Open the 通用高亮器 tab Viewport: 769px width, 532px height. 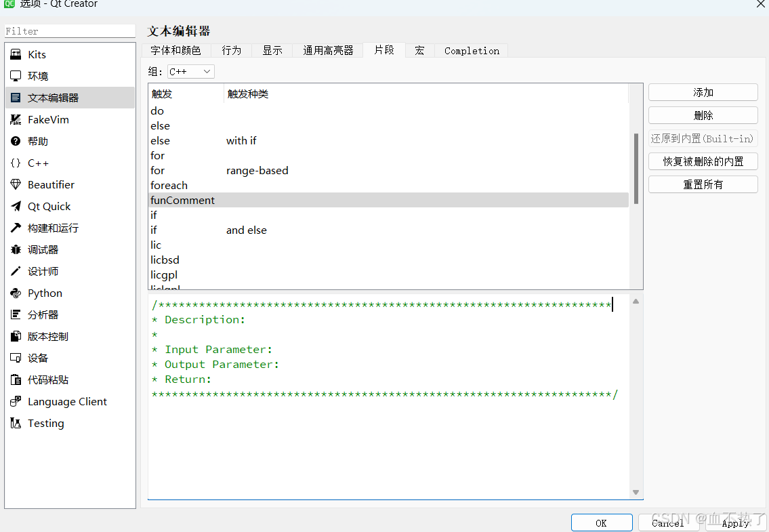coord(328,51)
